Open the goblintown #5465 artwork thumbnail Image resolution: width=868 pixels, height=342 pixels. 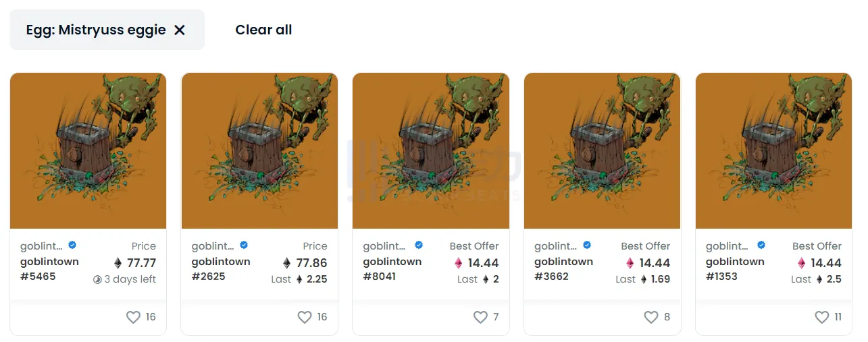[88, 150]
